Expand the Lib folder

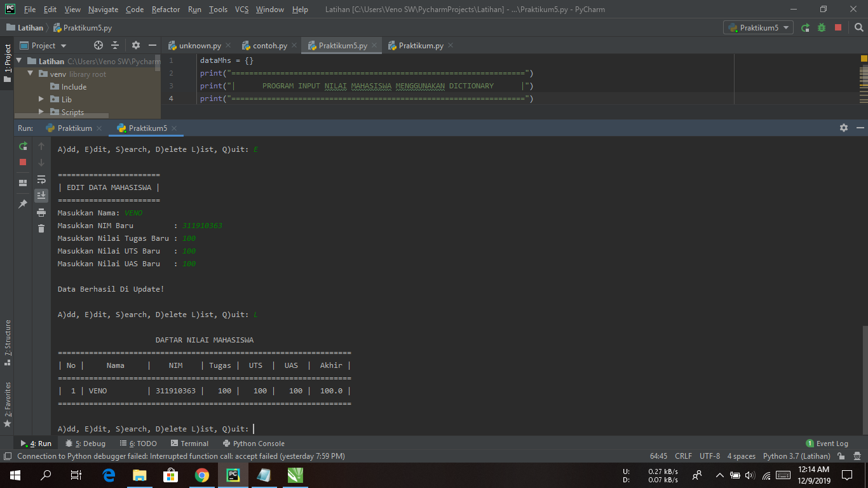[41, 99]
